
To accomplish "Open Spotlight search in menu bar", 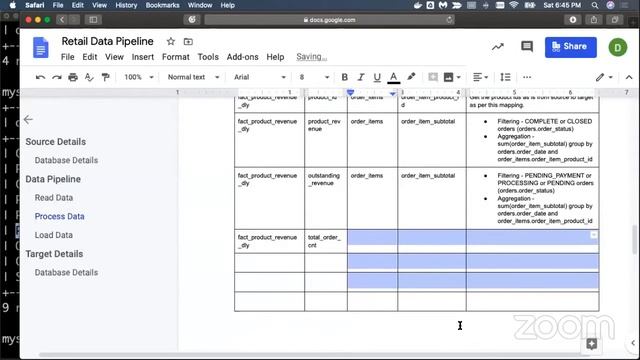I will 595,5.
